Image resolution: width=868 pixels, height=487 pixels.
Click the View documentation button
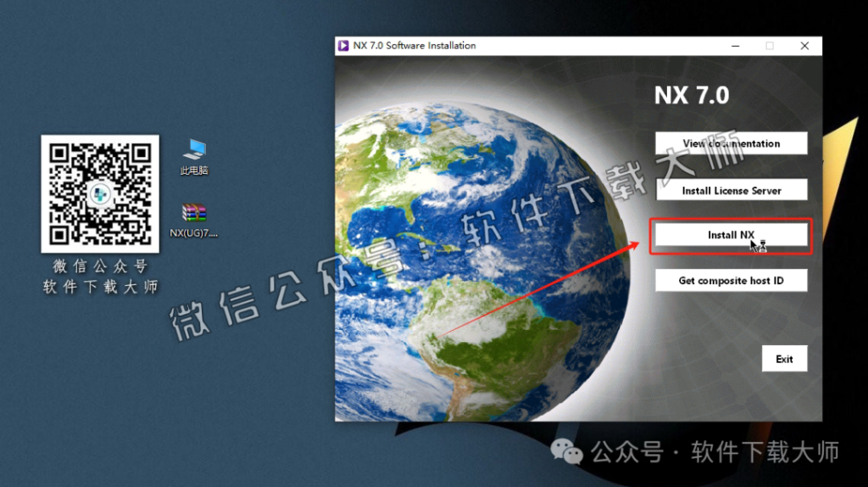(731, 143)
